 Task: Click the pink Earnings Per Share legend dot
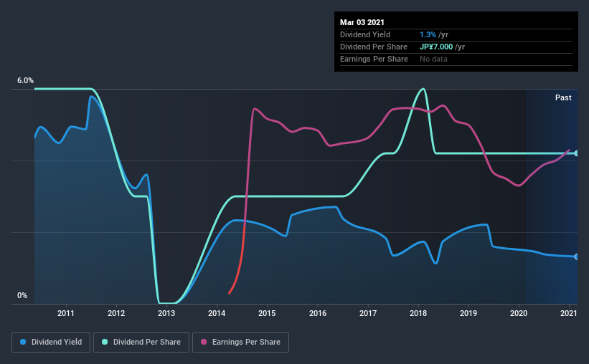coord(204,342)
